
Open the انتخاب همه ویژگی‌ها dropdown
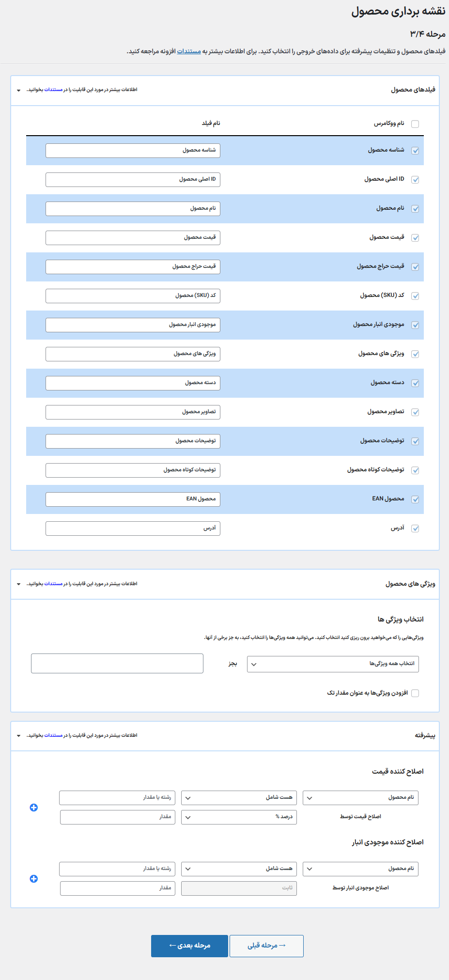pos(333,664)
